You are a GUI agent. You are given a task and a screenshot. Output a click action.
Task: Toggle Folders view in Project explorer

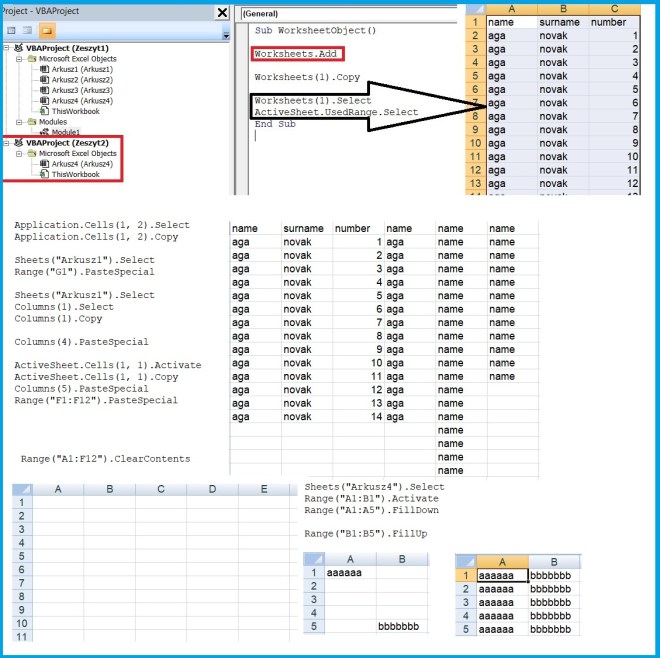47,31
